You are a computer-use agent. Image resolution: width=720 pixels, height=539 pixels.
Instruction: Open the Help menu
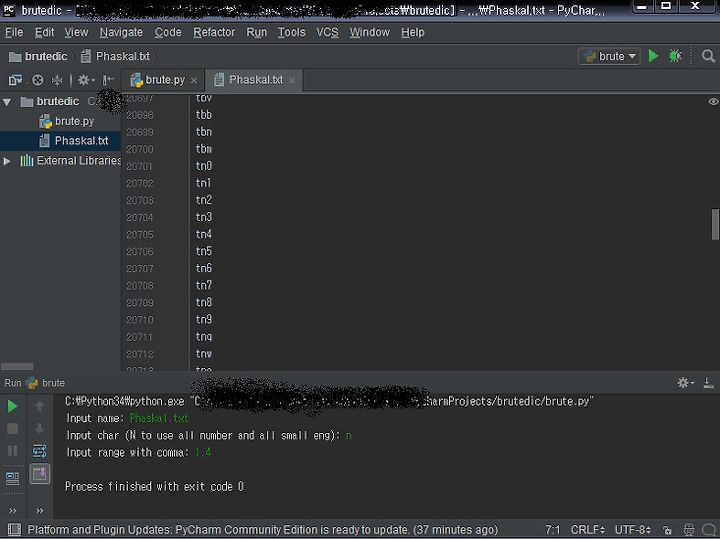(x=413, y=32)
